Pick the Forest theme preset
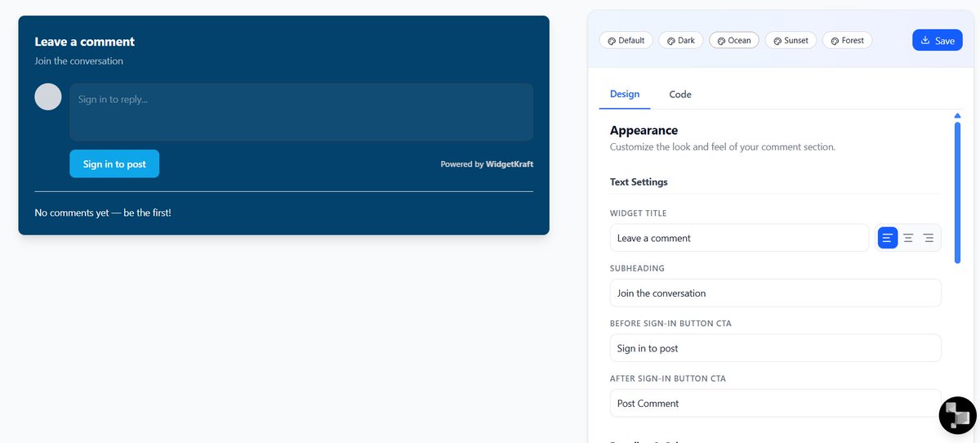980x443 pixels. click(x=847, y=40)
